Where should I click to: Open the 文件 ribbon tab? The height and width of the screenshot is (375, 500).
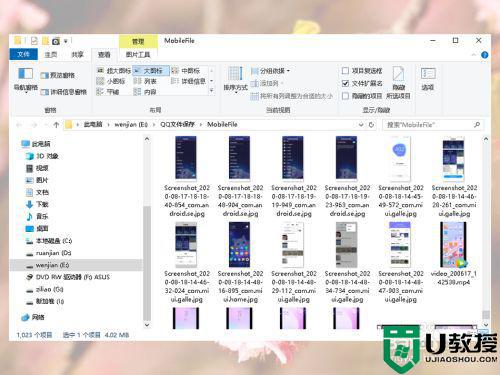23,54
